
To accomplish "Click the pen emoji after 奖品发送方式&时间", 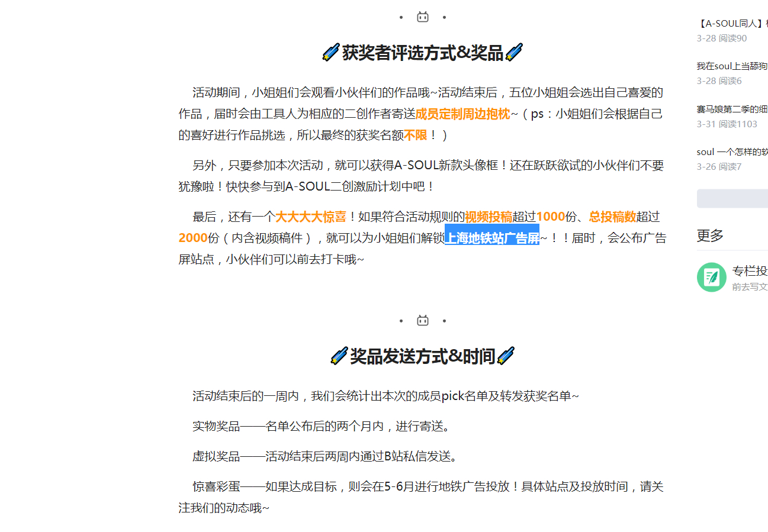I will (506, 356).
